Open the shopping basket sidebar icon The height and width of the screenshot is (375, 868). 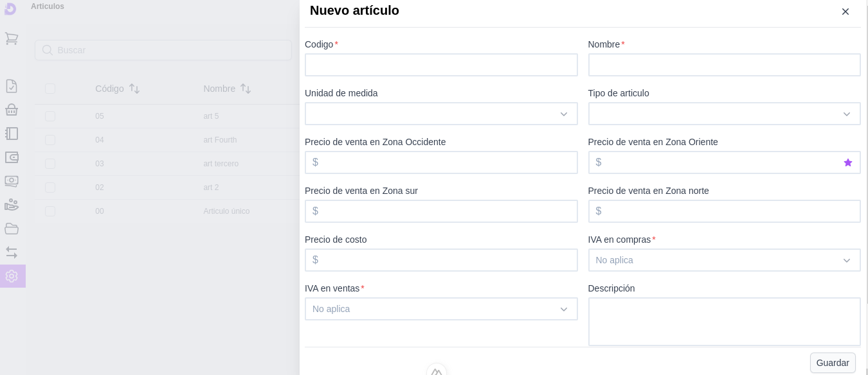point(11,110)
